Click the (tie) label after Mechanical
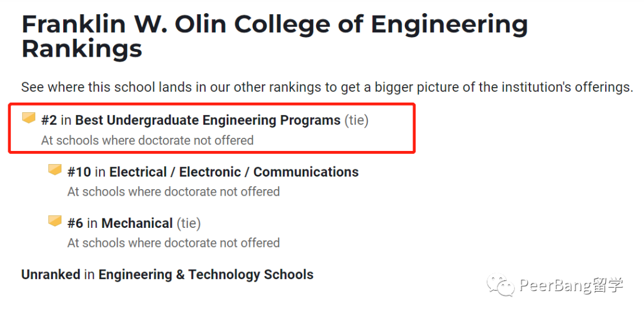644x315 pixels. [x=188, y=223]
